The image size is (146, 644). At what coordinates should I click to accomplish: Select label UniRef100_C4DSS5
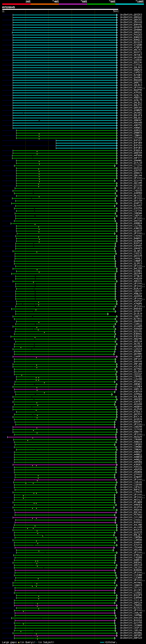click(131, 191)
